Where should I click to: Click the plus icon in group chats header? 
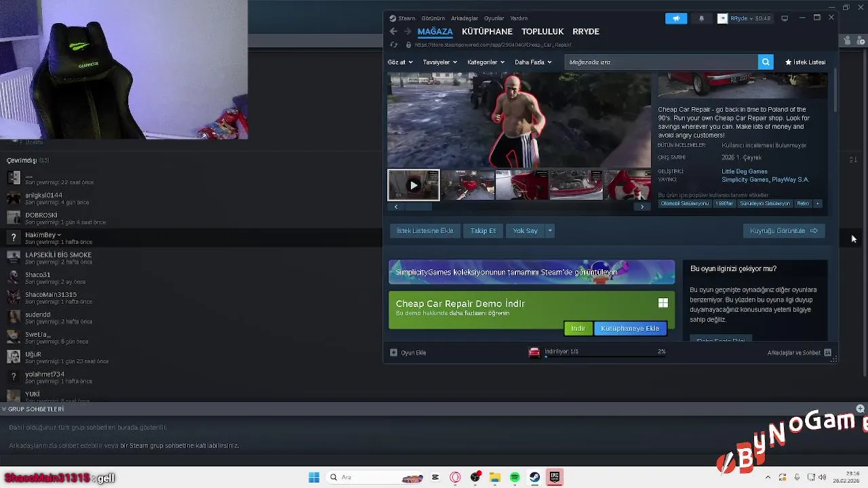[x=861, y=409]
